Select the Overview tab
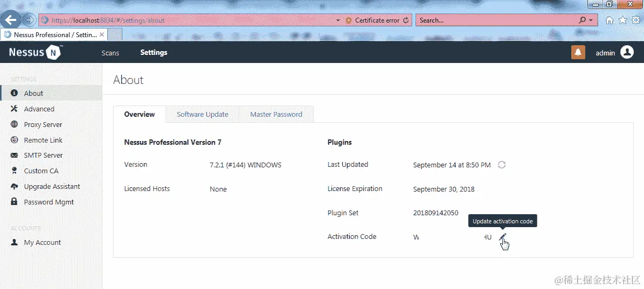Viewport: 644px width, 289px height. pos(139,115)
